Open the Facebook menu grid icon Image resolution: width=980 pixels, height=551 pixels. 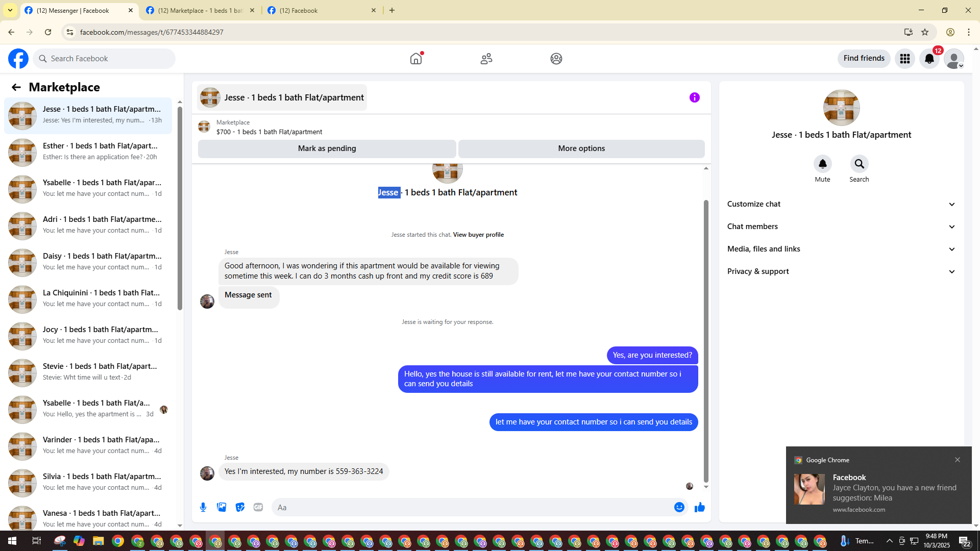tap(905, 59)
